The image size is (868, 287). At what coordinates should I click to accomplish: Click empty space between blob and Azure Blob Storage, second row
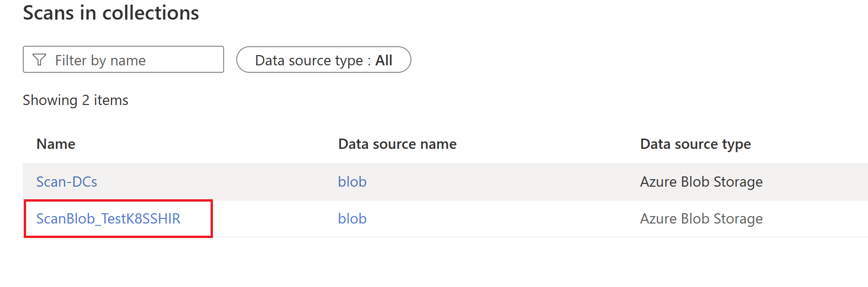[x=503, y=218]
